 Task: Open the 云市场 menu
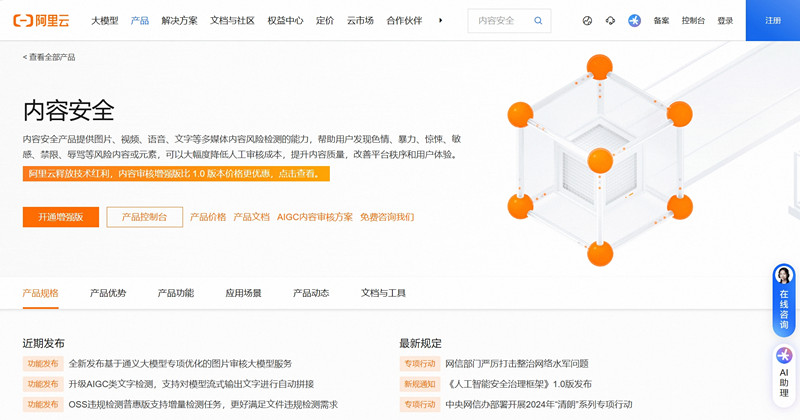[x=360, y=20]
